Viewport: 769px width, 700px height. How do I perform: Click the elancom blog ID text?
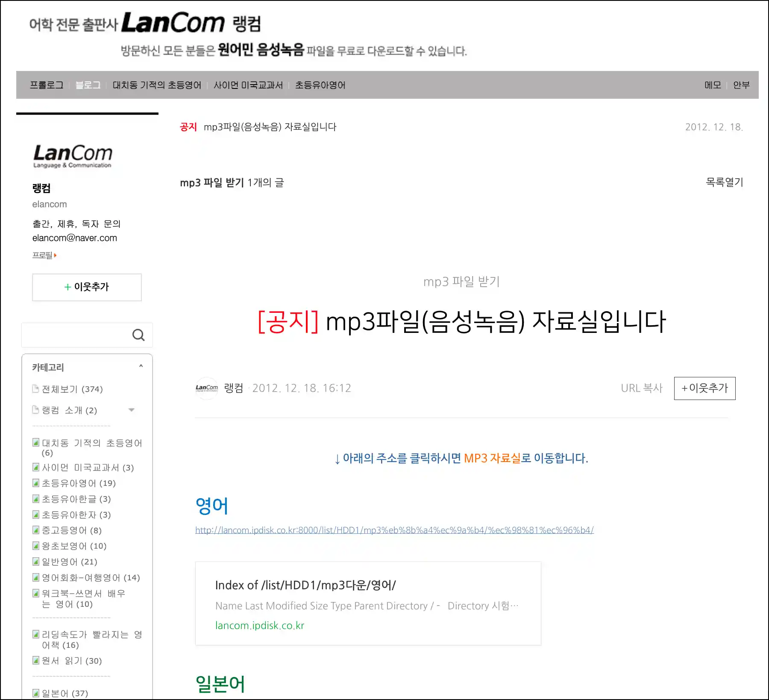(x=50, y=204)
